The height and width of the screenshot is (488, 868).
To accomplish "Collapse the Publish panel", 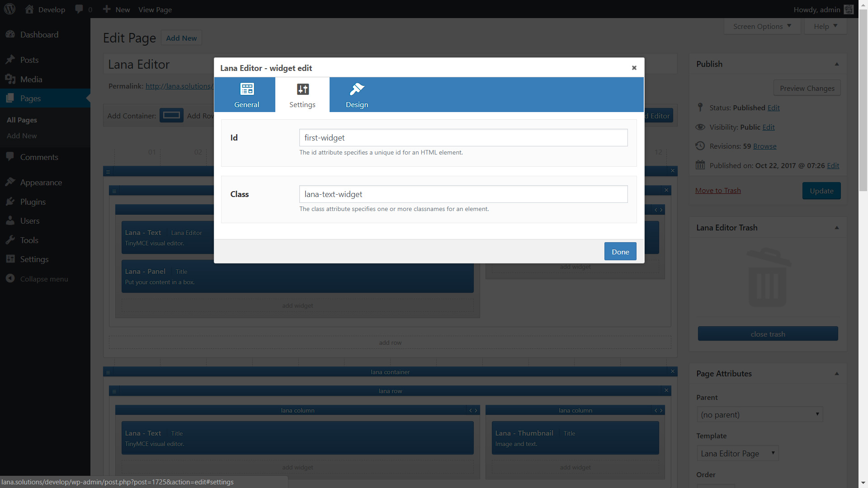I will 836,64.
